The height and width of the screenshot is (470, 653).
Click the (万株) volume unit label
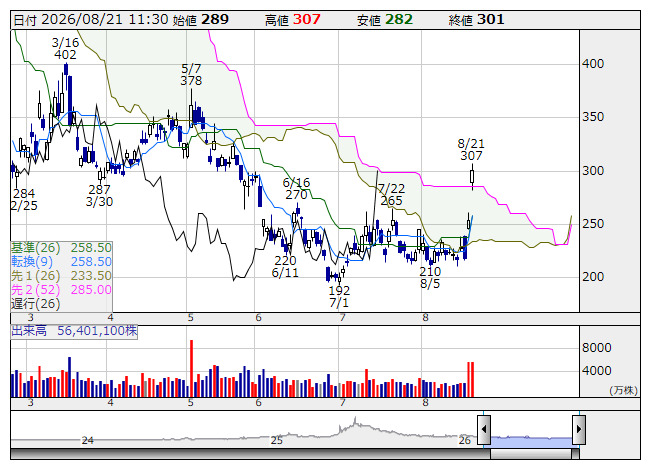(623, 390)
